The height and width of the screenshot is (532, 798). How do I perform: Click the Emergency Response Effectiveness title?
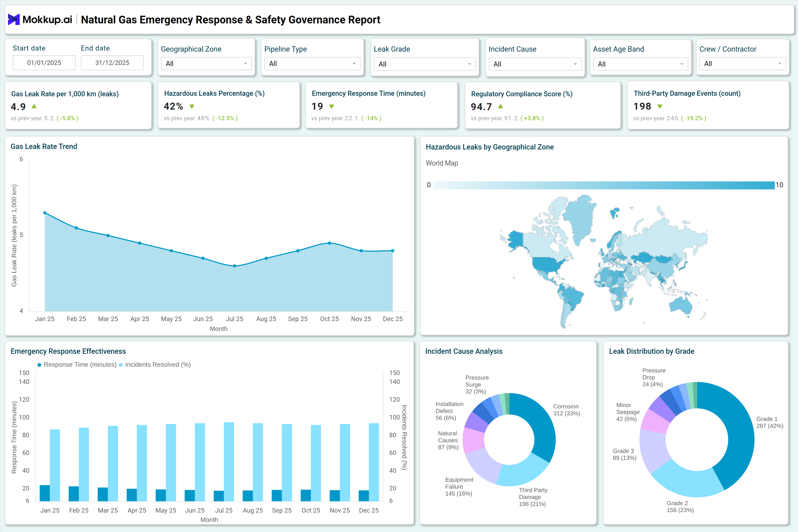[x=68, y=351]
